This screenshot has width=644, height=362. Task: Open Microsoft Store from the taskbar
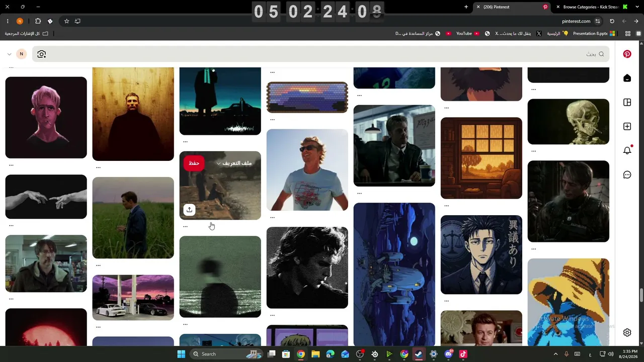286,354
